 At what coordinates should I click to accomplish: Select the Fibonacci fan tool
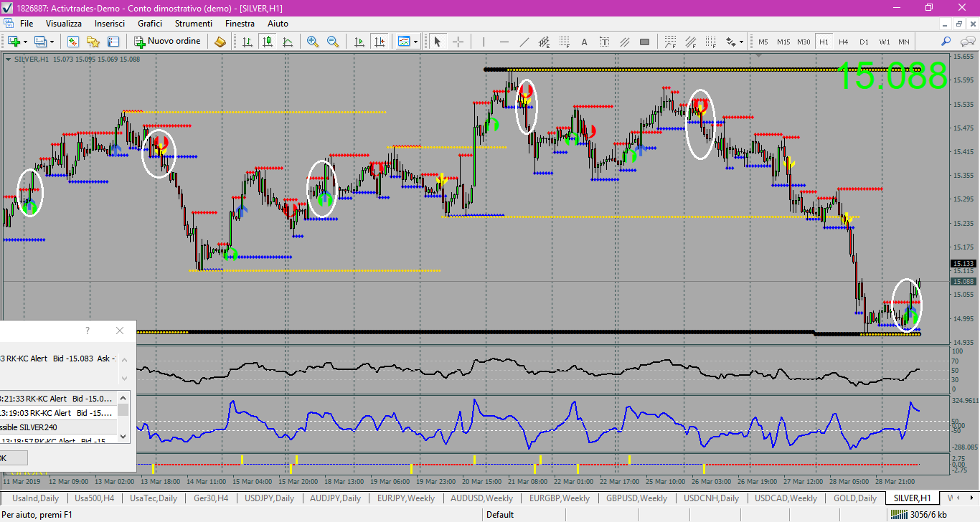[x=690, y=42]
